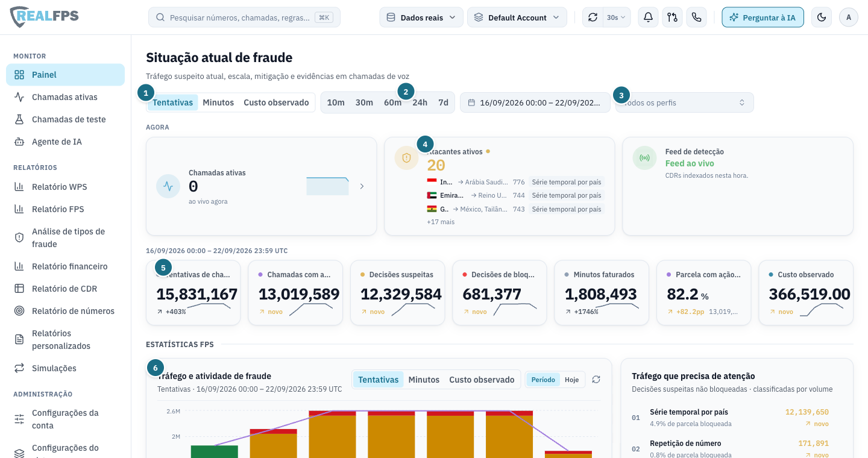This screenshot has height=458, width=868.
Task: Click the Atacantes ativos shield warning icon
Action: click(406, 158)
